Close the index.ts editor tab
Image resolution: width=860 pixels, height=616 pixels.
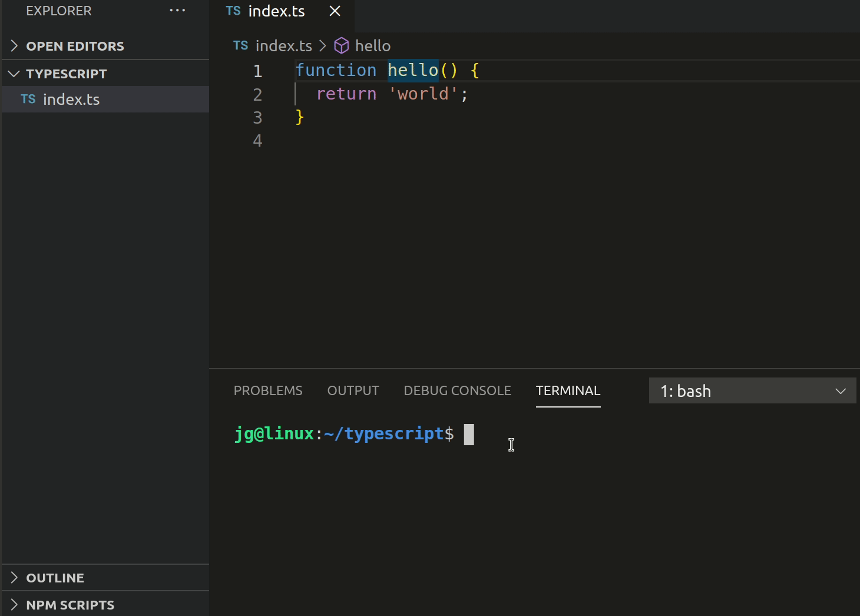pyautogui.click(x=334, y=11)
